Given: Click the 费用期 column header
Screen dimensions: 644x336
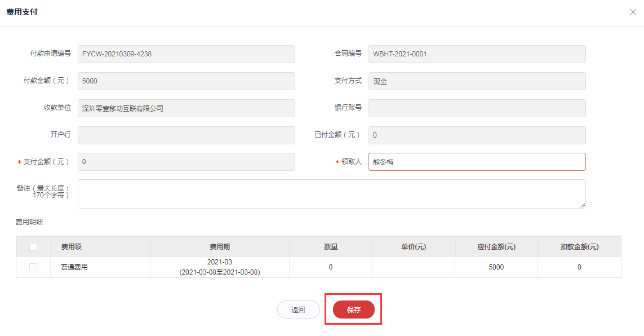Looking at the screenshot, I should 220,247.
